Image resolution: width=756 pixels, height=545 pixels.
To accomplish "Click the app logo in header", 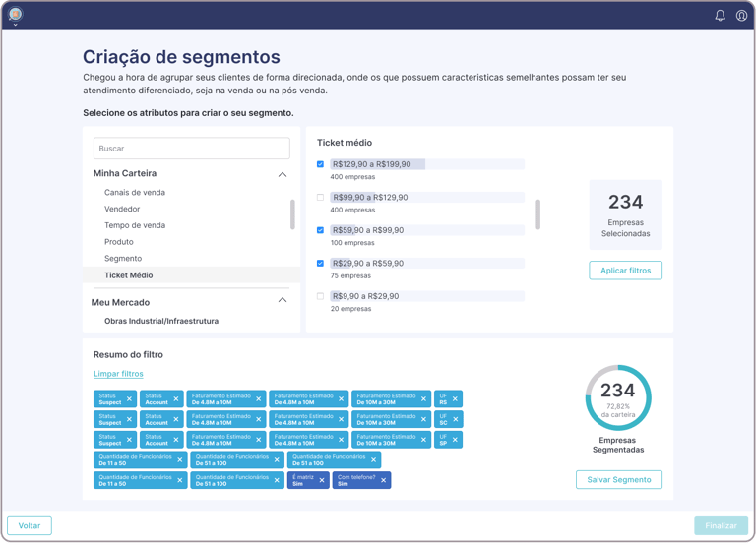I will point(16,15).
